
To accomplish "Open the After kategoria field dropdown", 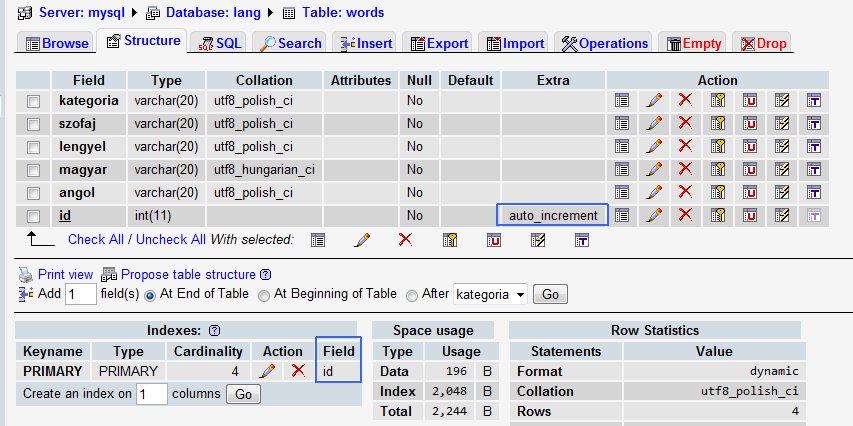I will [x=490, y=294].
